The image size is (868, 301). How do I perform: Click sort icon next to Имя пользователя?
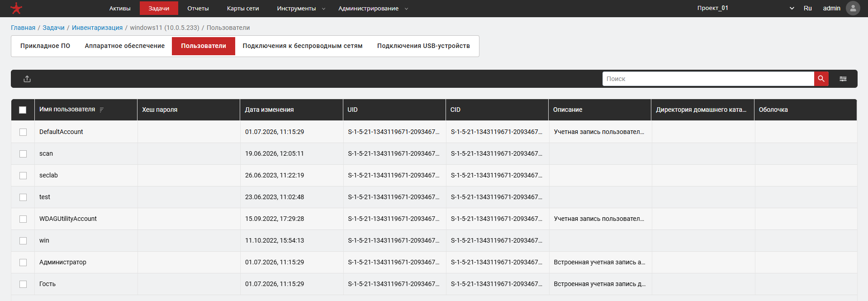tap(102, 110)
